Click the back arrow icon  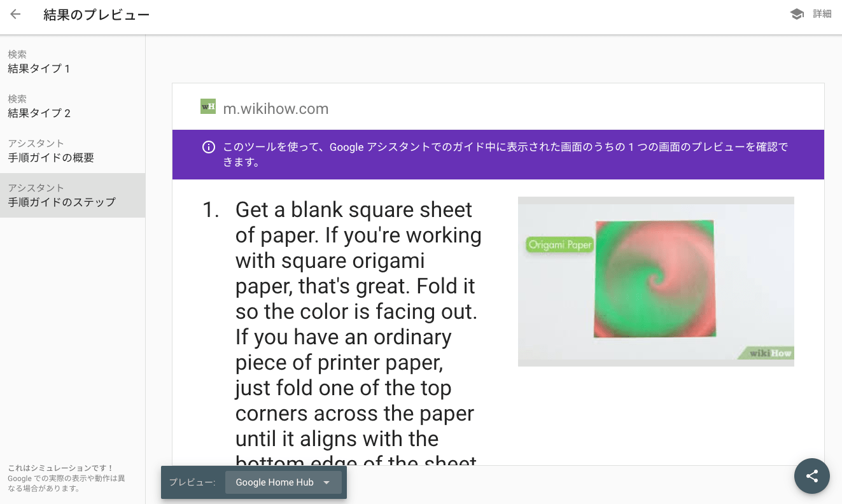coord(15,14)
